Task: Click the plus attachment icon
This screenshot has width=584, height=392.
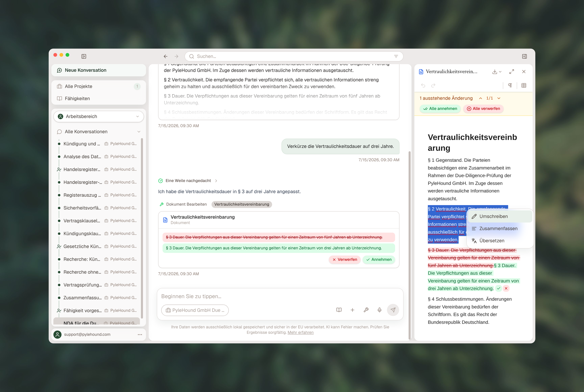Action: (x=352, y=310)
